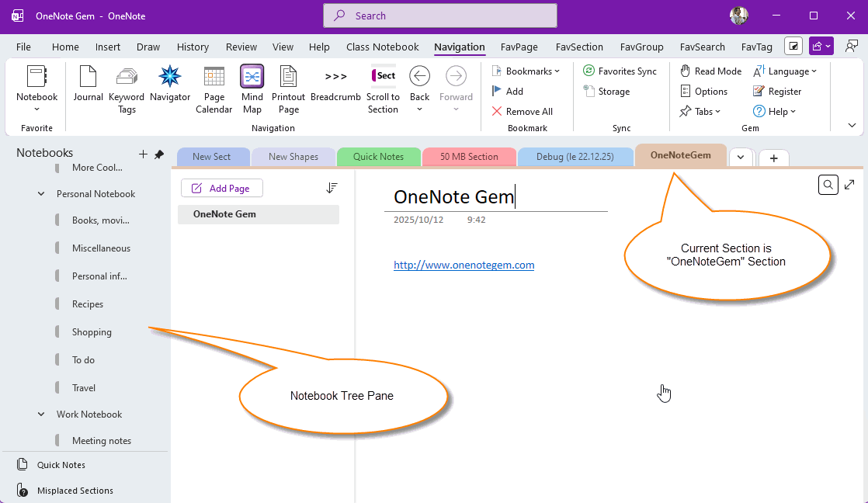Toggle the Mind Map view
The image size is (868, 503).
pyautogui.click(x=252, y=89)
